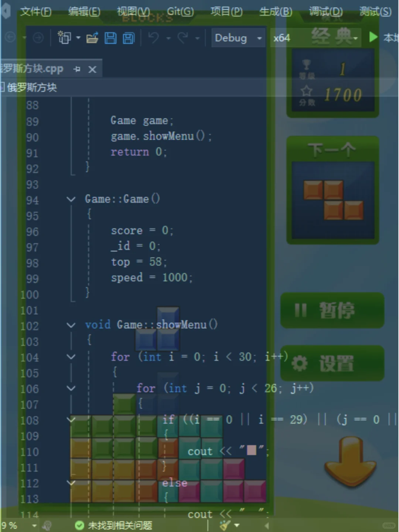Screen dimensions: 399x532
Task: Click on "return 0;" line
Action: [x=139, y=152]
